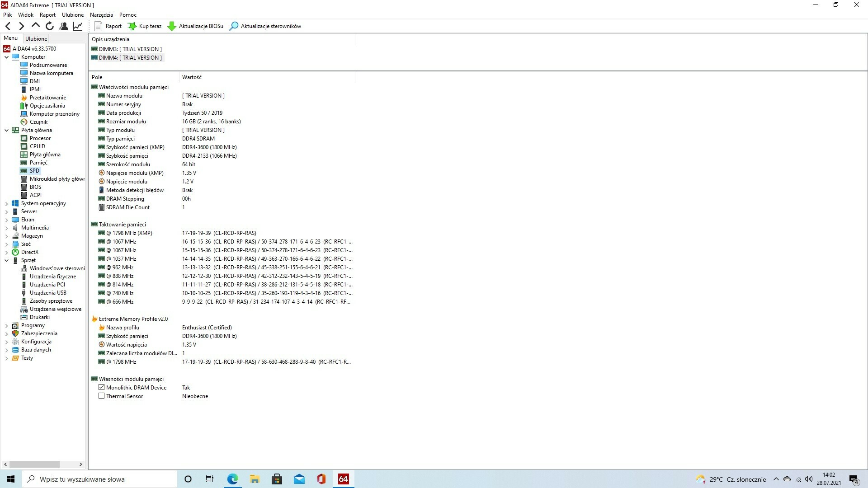Collapse the Komputer tree node
The height and width of the screenshot is (488, 868).
(x=6, y=57)
